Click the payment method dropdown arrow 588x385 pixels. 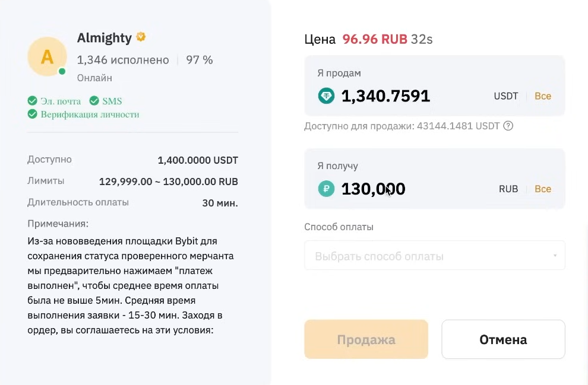(555, 256)
